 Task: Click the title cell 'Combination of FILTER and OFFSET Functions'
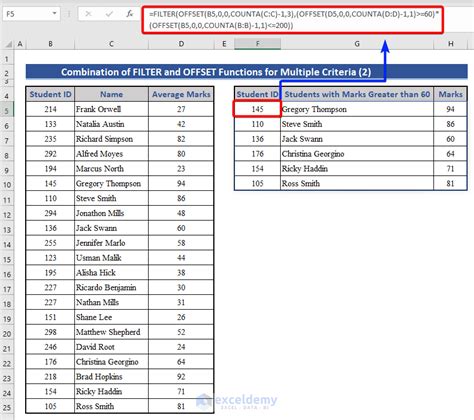coord(246,72)
